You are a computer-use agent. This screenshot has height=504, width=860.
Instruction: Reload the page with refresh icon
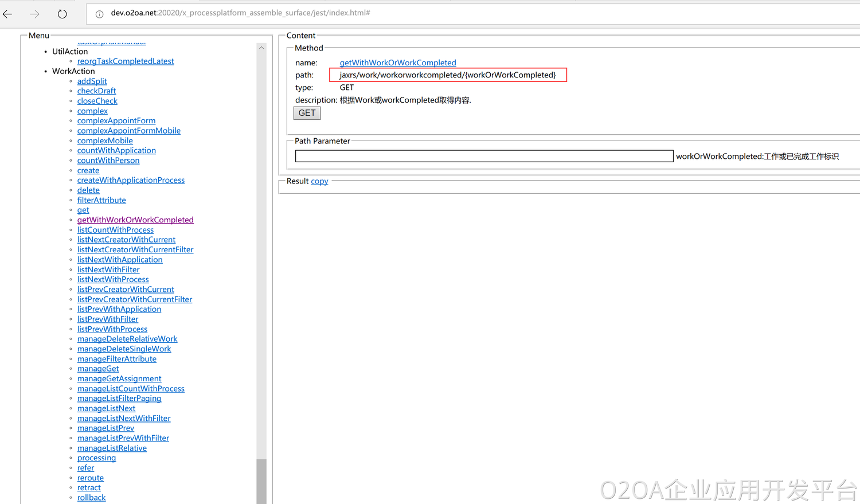tap(62, 14)
